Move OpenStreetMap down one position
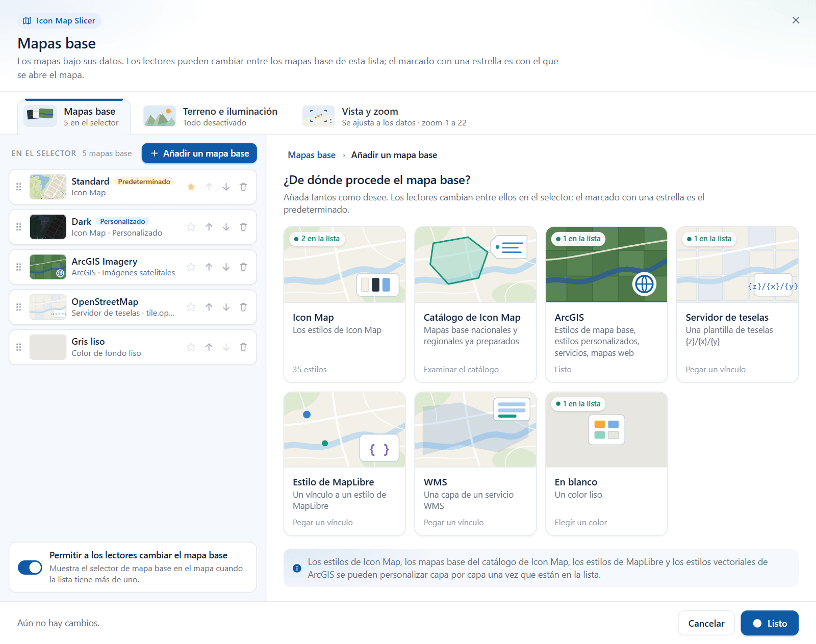Viewport: 816px width, 644px height. pos(226,307)
